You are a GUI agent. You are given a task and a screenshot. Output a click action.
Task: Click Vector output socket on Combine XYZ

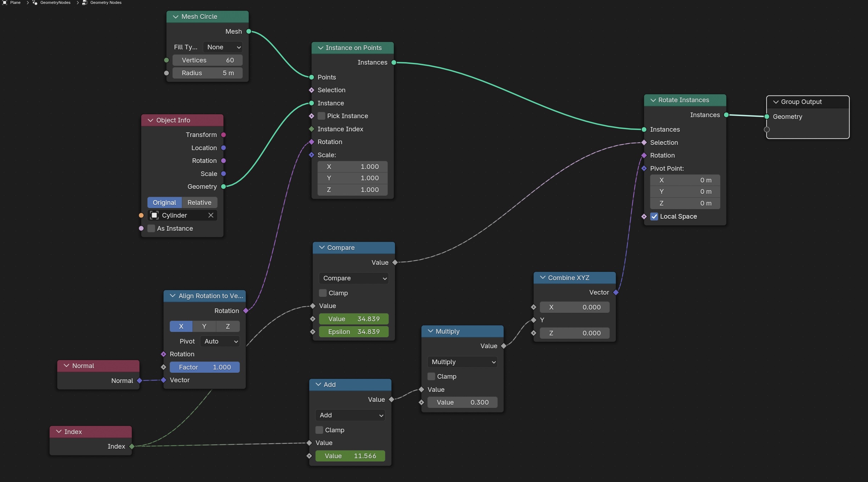616,292
